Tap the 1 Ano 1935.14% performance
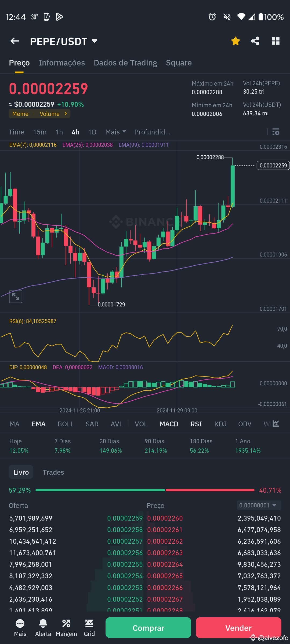 pos(248,446)
